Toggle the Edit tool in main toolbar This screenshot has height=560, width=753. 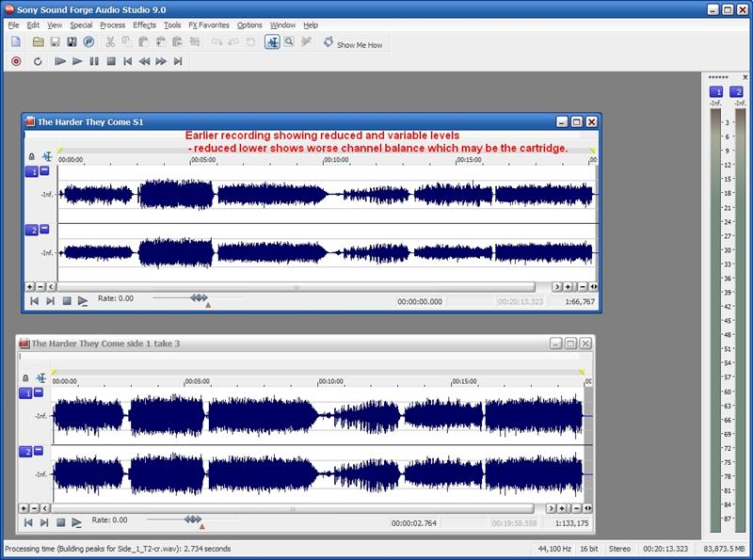271,42
